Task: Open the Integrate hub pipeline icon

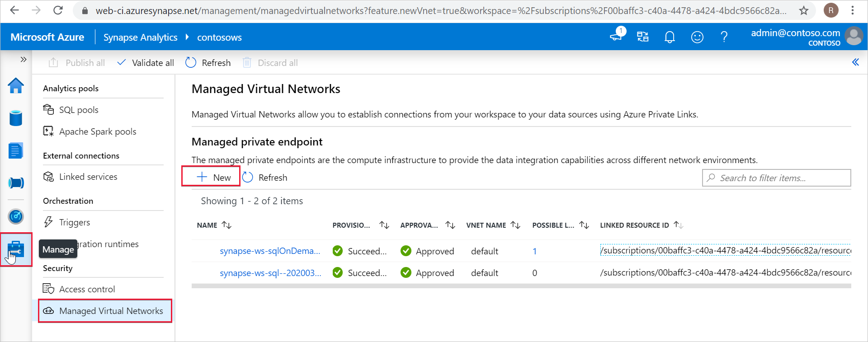Action: point(16,183)
